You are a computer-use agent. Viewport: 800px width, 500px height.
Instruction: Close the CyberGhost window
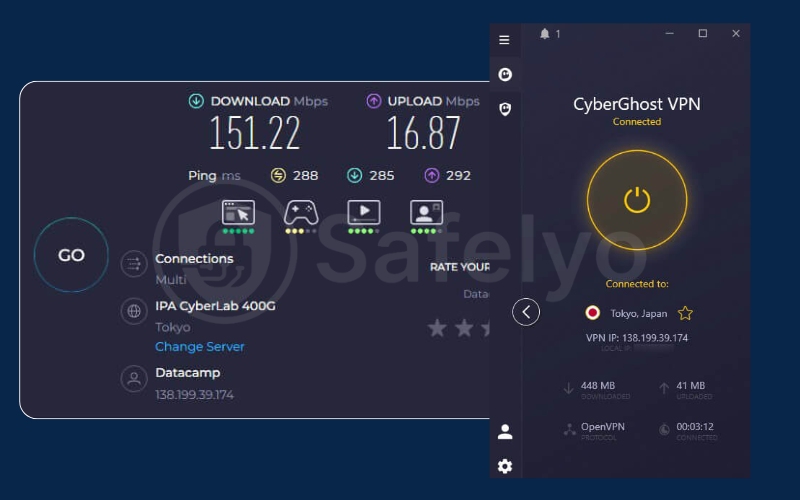pos(736,34)
